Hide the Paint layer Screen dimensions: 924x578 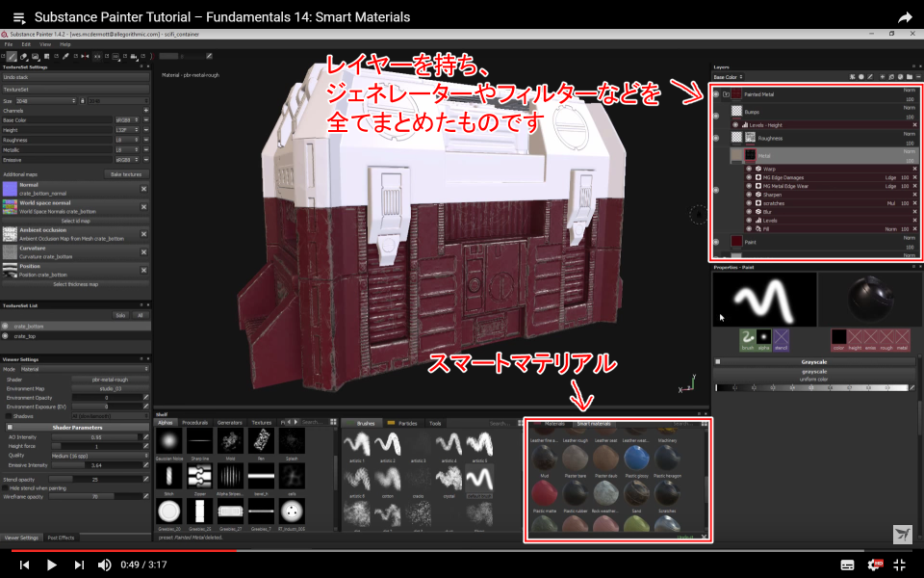(x=716, y=242)
